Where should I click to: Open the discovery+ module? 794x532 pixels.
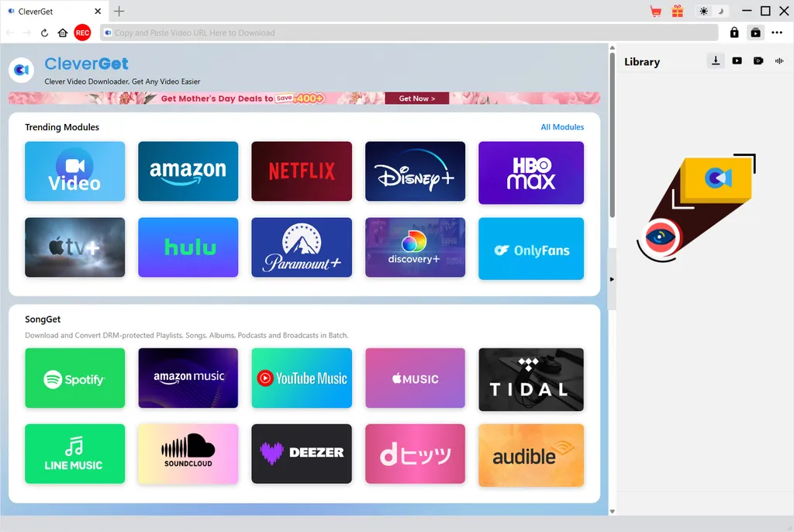[x=416, y=247]
